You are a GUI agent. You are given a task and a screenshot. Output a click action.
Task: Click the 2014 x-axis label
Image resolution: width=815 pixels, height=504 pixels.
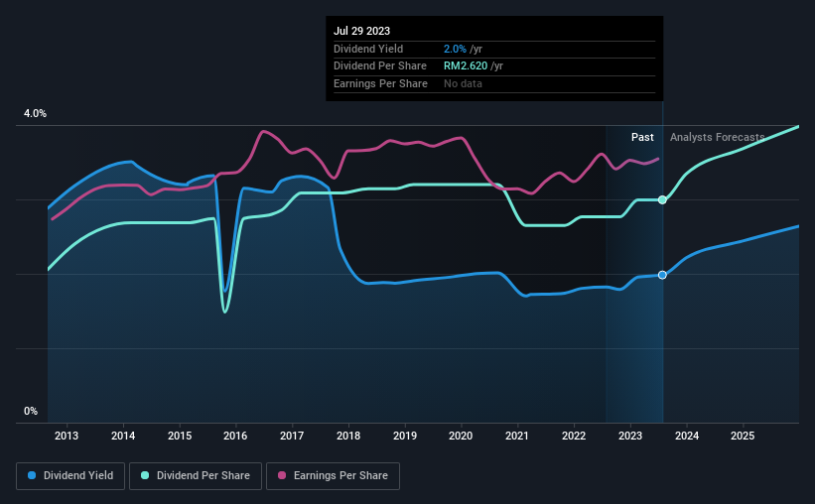pos(123,436)
